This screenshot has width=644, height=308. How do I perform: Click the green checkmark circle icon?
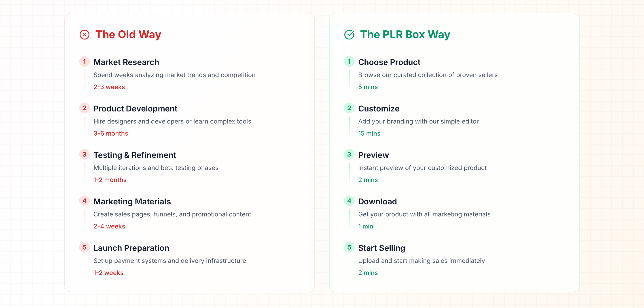click(349, 35)
